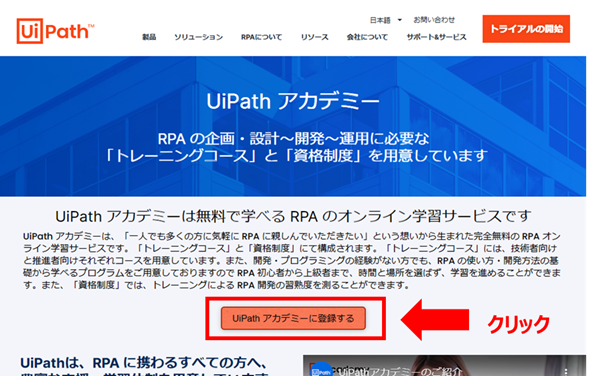Open the サポート&サービス menu
This screenshot has width=590, height=376.
tap(436, 37)
